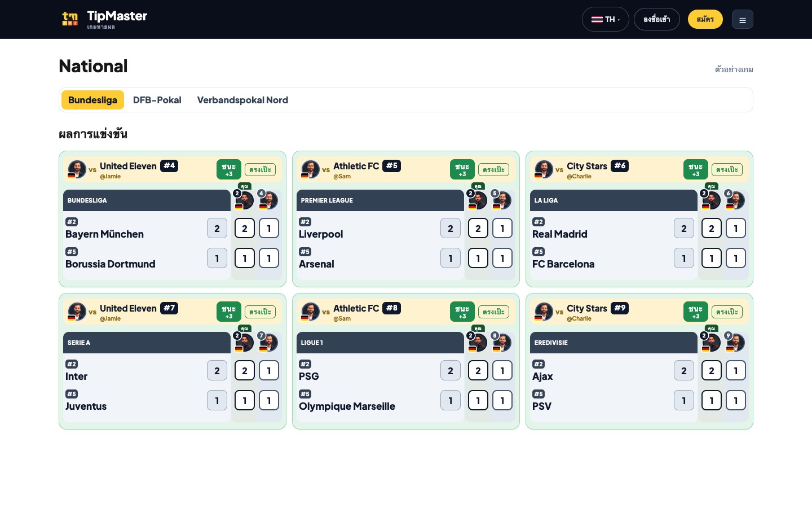Click the Olympique Marseille team name
The height and width of the screenshot is (508, 812).
(347, 406)
